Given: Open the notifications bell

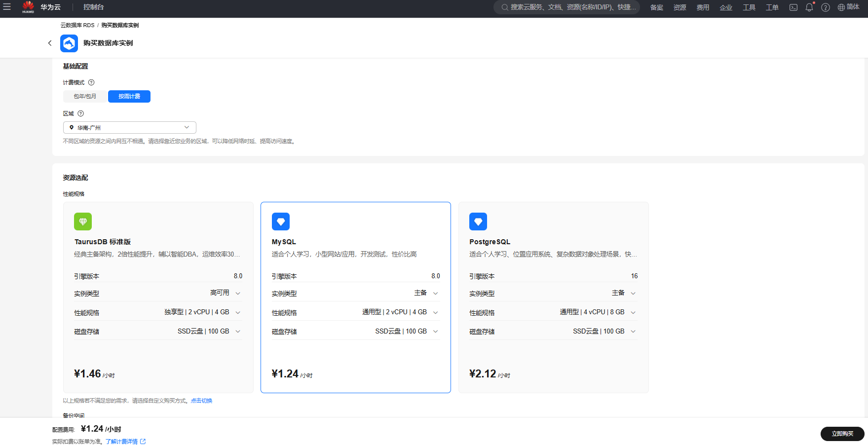Looking at the screenshot, I should (809, 7).
